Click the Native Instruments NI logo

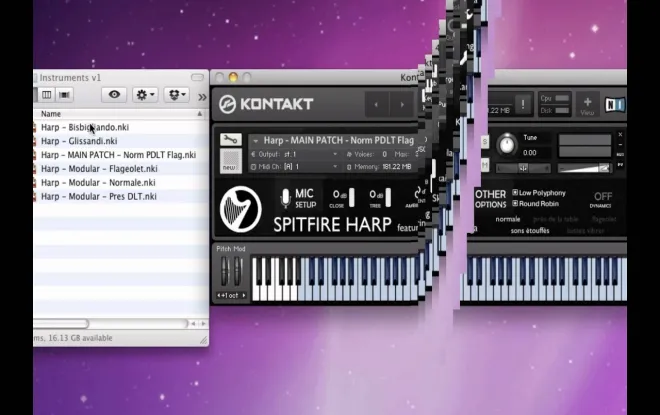click(x=615, y=104)
